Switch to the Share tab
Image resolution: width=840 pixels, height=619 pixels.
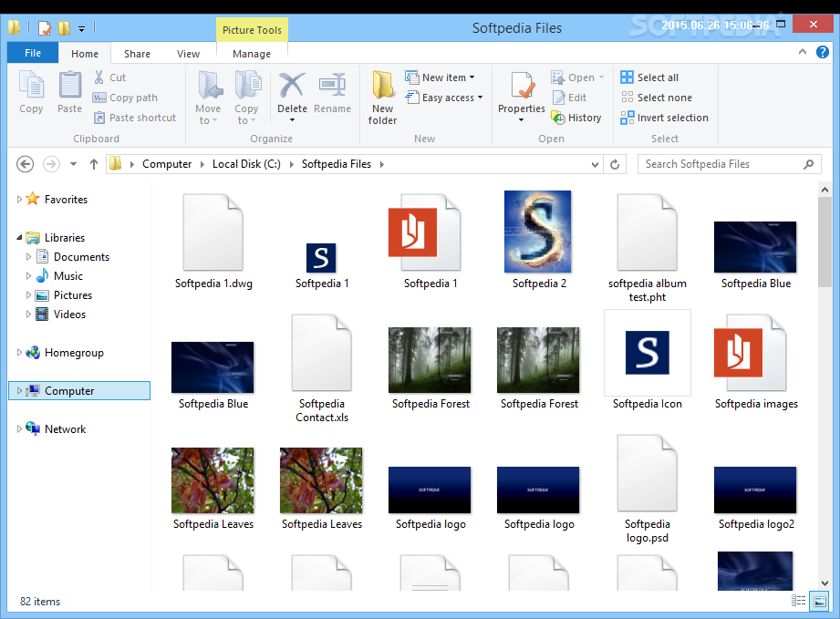[x=137, y=54]
